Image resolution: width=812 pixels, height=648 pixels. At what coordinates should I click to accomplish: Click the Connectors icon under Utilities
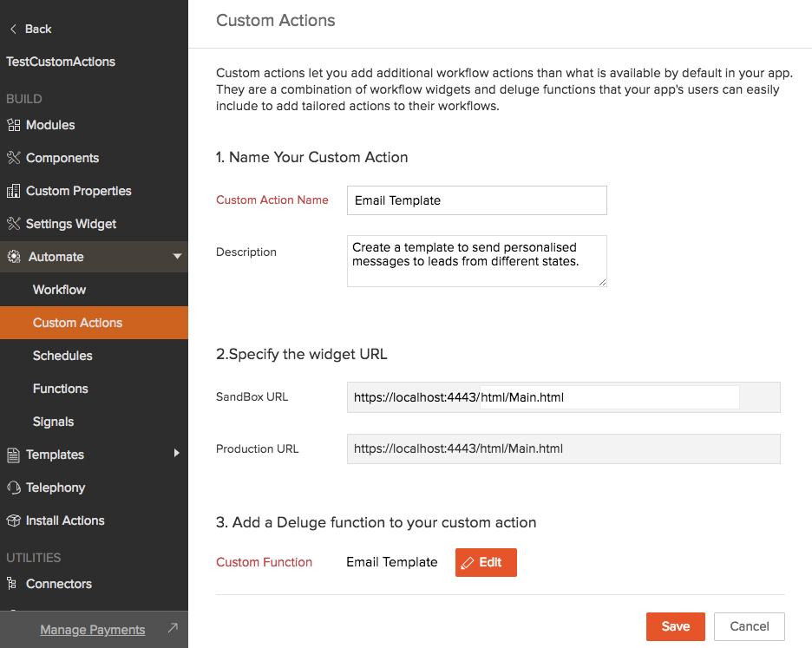(x=13, y=584)
